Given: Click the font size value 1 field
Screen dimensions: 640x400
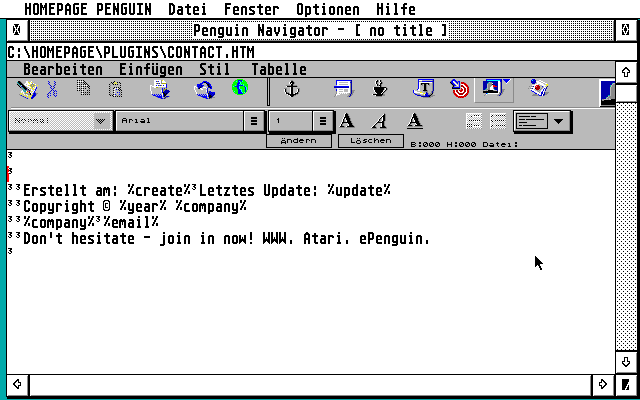Looking at the screenshot, I should 291,121.
